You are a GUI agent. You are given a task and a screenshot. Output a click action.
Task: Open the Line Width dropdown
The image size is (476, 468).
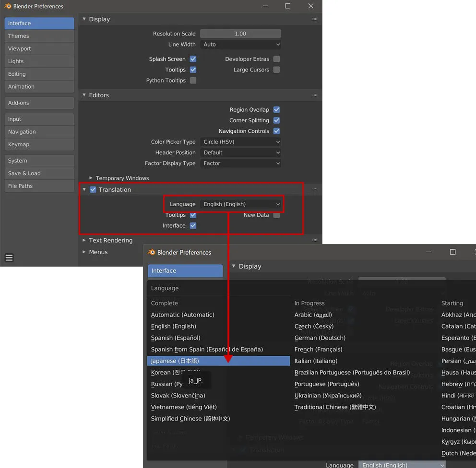(240, 44)
